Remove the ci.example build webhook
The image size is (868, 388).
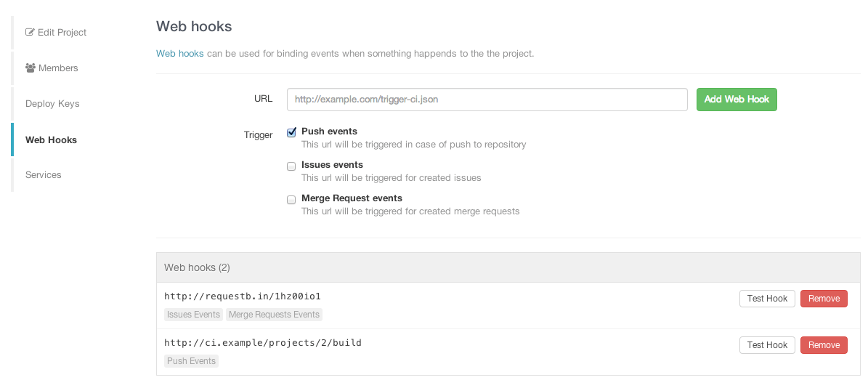click(x=824, y=345)
